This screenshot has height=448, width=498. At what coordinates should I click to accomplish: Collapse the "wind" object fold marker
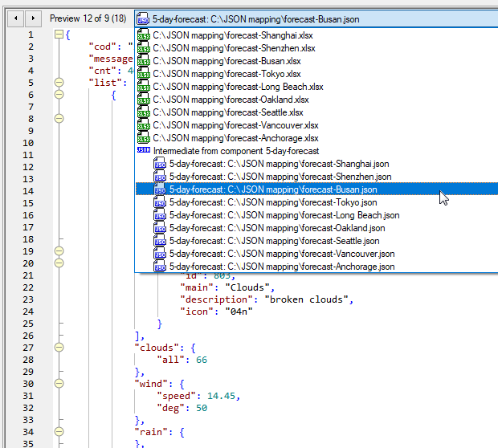tap(59, 384)
